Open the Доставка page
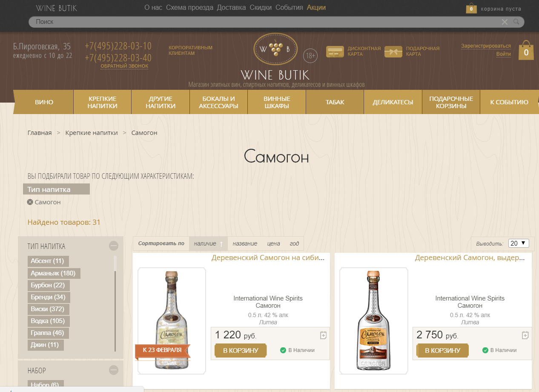This screenshot has width=539, height=392. pyautogui.click(x=231, y=8)
